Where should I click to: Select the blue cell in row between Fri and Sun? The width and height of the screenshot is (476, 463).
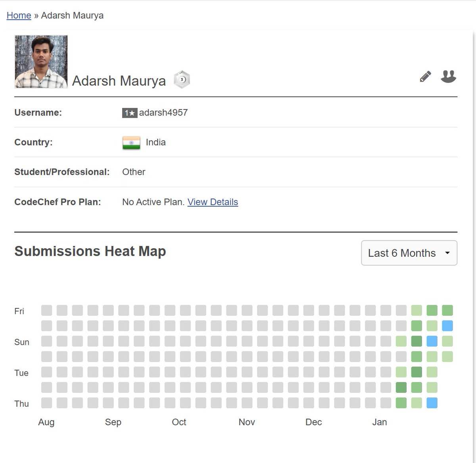coord(447,326)
